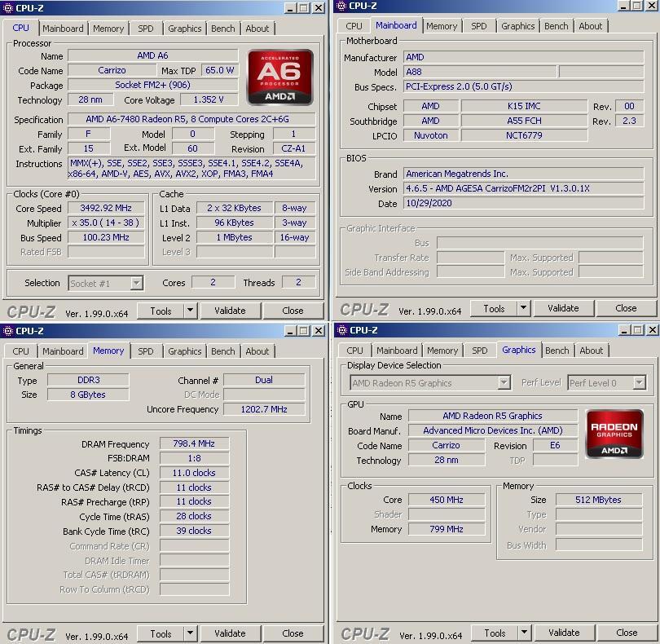Click the Multiplier value x 35.0
660x644 pixels.
106,223
